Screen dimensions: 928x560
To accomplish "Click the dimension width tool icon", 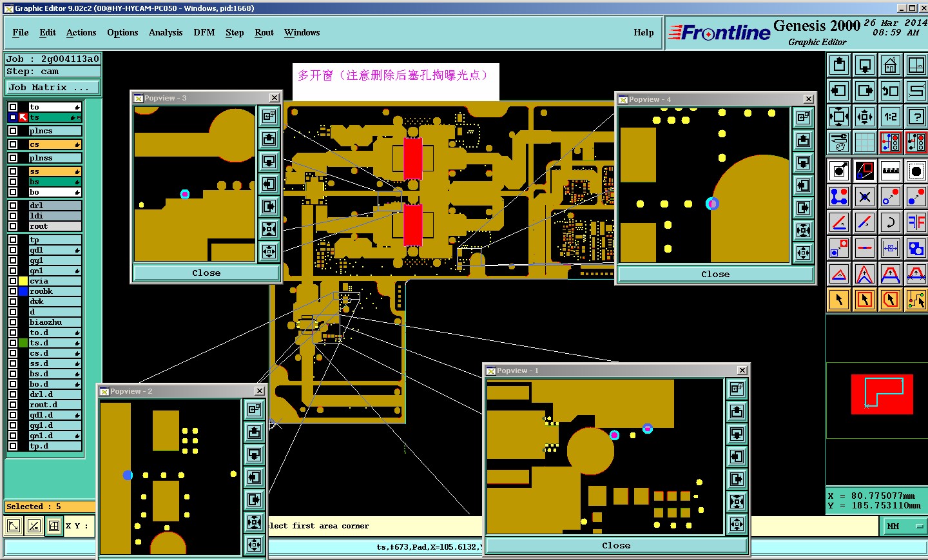I will coord(891,248).
